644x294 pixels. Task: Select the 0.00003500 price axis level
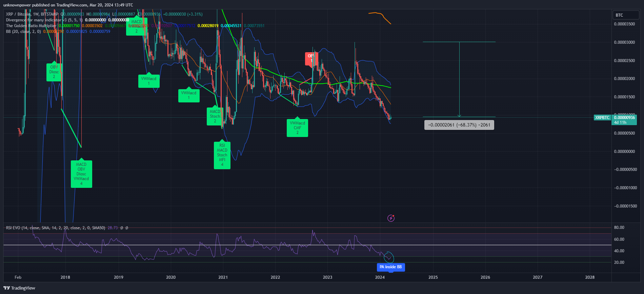click(625, 24)
